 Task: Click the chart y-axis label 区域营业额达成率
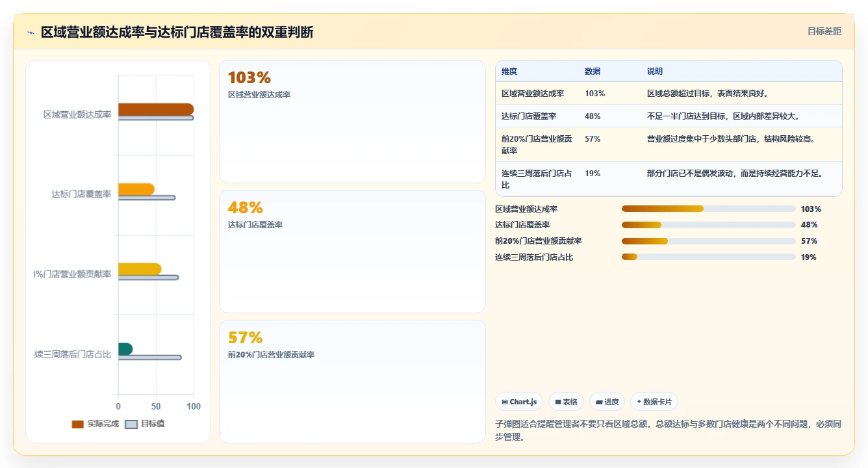[77, 114]
